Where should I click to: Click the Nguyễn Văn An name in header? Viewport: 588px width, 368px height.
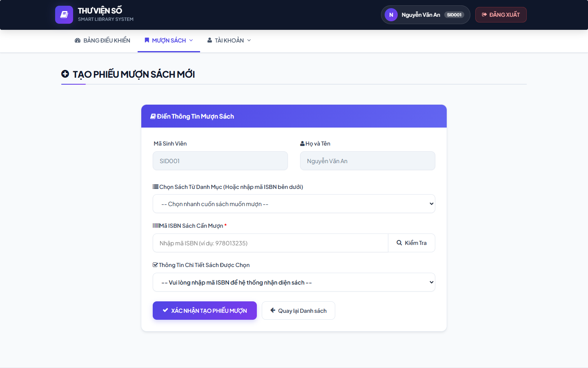tap(421, 15)
